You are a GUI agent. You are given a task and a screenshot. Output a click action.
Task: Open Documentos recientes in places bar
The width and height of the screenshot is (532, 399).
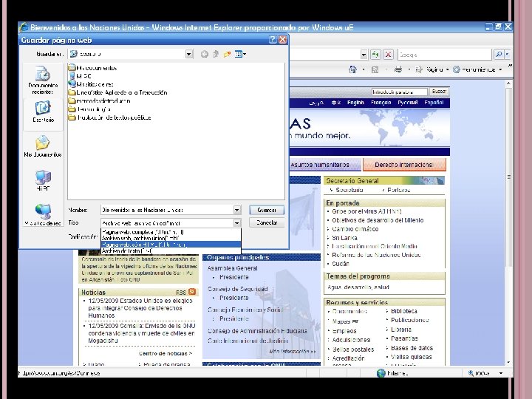coord(43,80)
